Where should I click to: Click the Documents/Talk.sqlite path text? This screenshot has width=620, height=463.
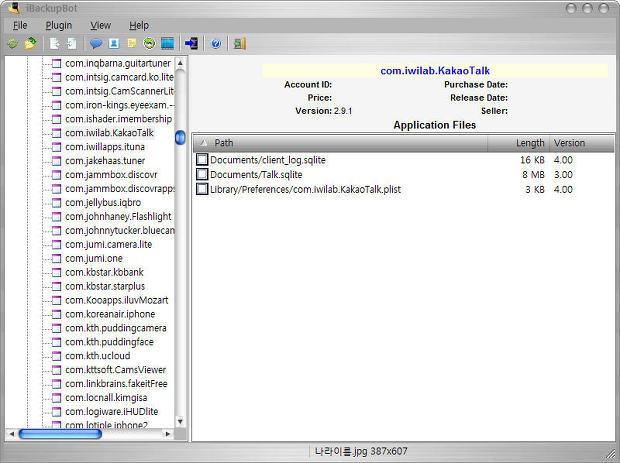tap(256, 175)
